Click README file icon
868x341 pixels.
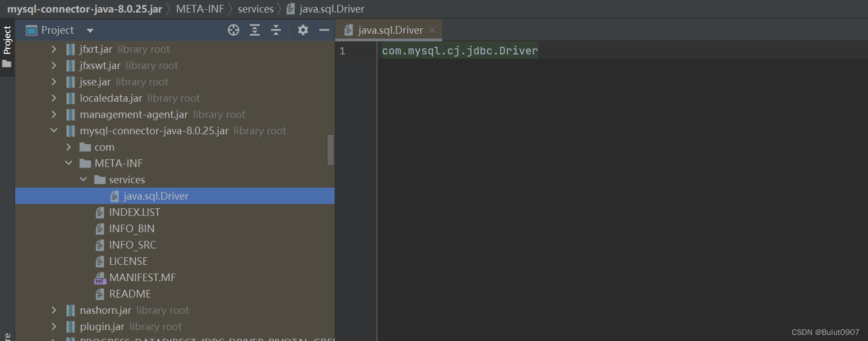coord(100,294)
